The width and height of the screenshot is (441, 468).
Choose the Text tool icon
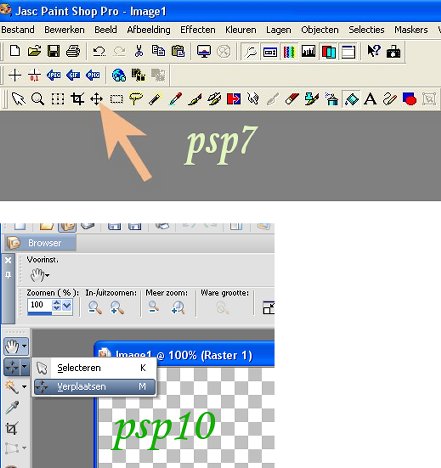tap(370, 99)
